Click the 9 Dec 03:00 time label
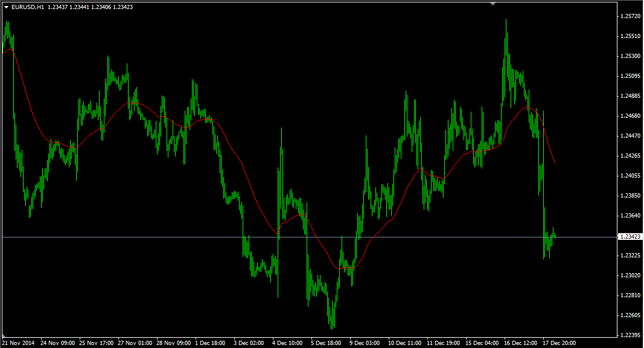This screenshot has height=348, width=644. click(x=365, y=343)
